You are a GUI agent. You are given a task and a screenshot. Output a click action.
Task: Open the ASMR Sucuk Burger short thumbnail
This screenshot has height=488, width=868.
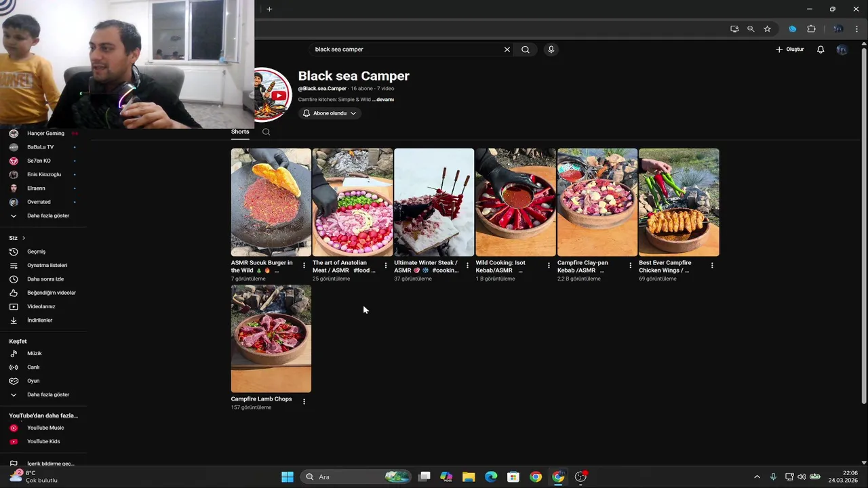click(271, 202)
